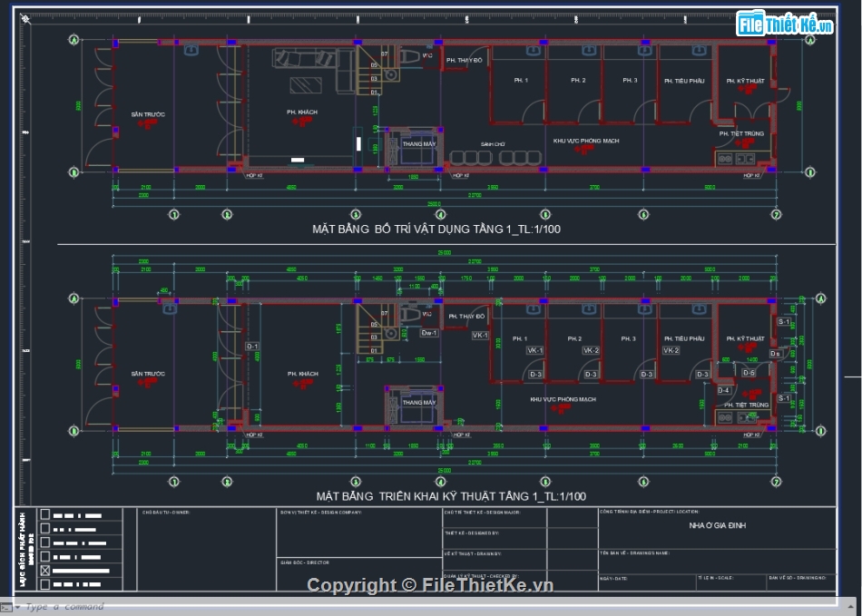This screenshot has height=616, width=862.
Task: Click the command prompt icon at bottom left
Action: click(6, 606)
